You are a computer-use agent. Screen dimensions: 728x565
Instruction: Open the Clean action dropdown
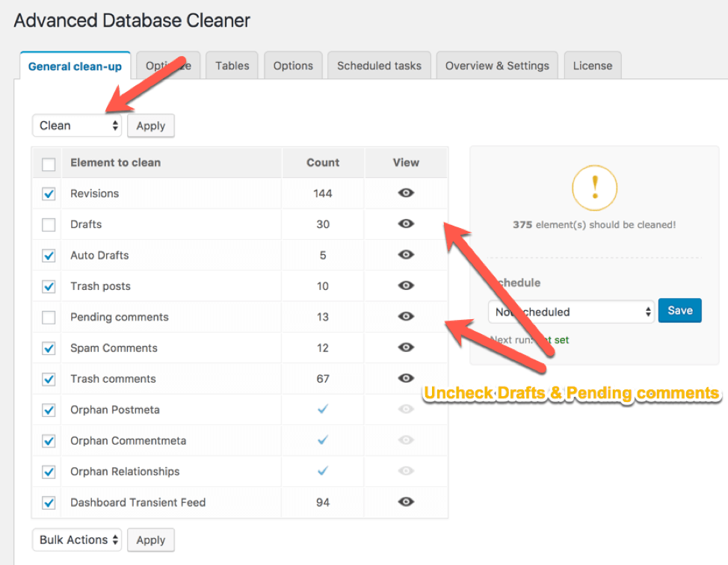click(x=76, y=126)
